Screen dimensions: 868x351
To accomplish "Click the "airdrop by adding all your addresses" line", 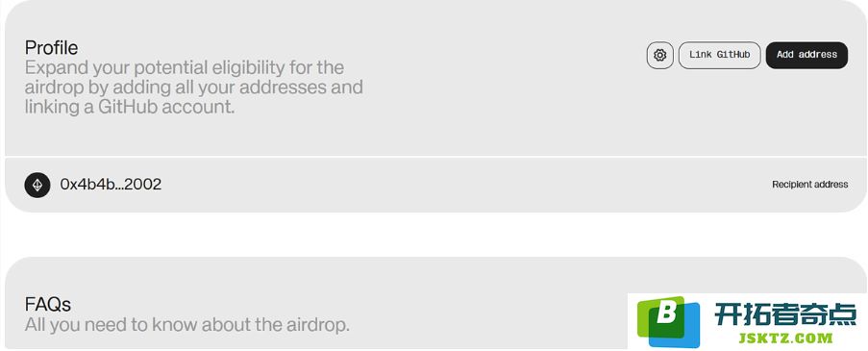I will [194, 88].
